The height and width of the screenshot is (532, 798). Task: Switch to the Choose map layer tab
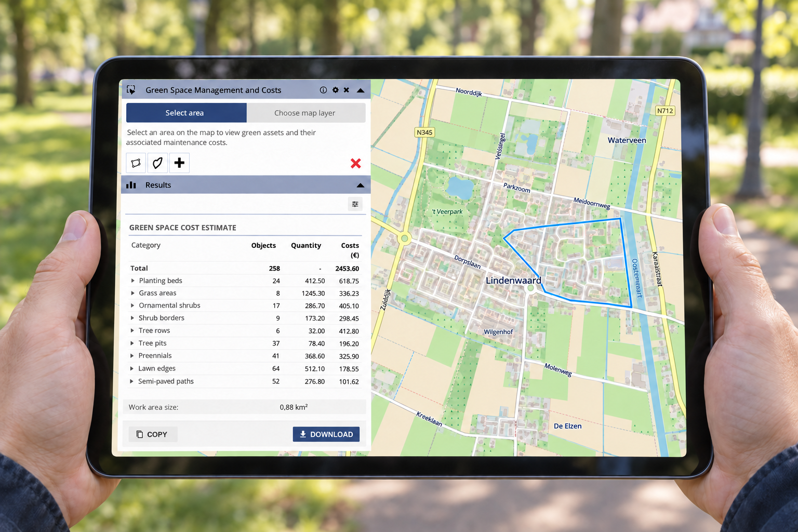pyautogui.click(x=305, y=113)
